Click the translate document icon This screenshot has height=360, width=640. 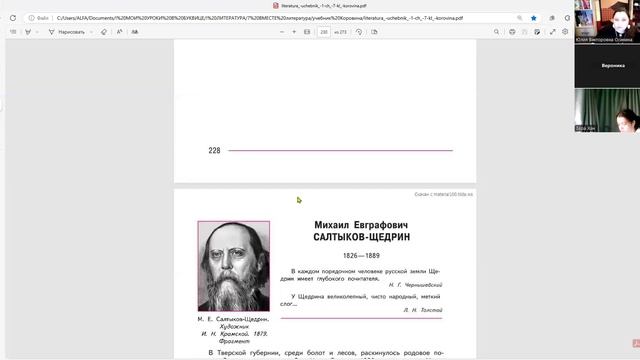click(135, 32)
